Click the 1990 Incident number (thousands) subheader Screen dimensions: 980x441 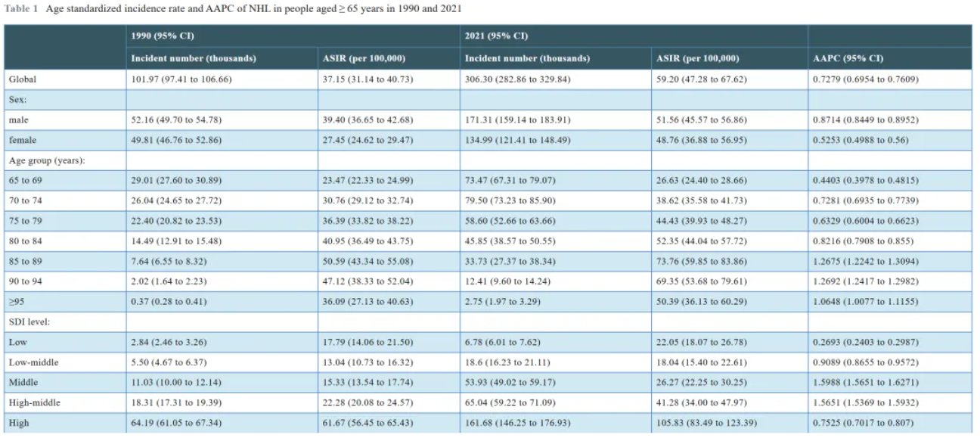pos(194,59)
